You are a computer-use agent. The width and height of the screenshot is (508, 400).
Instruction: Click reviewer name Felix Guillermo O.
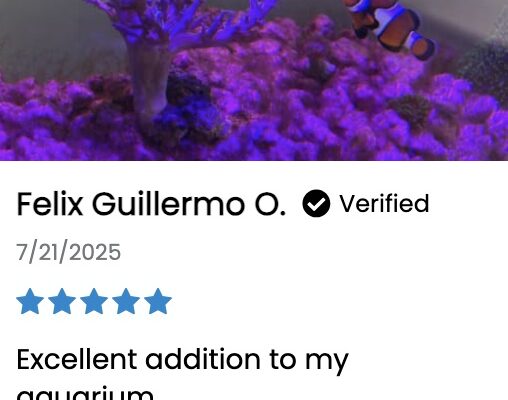(x=151, y=204)
